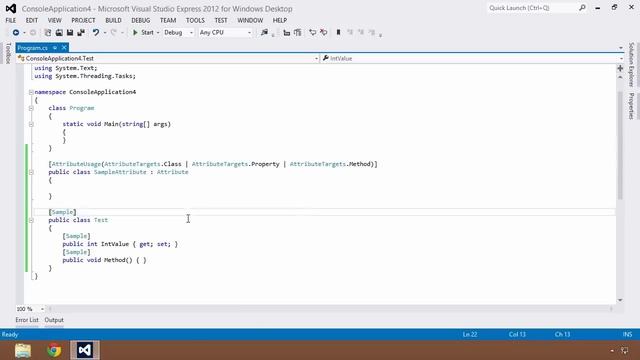Open the VIEW menu

pos(54,20)
